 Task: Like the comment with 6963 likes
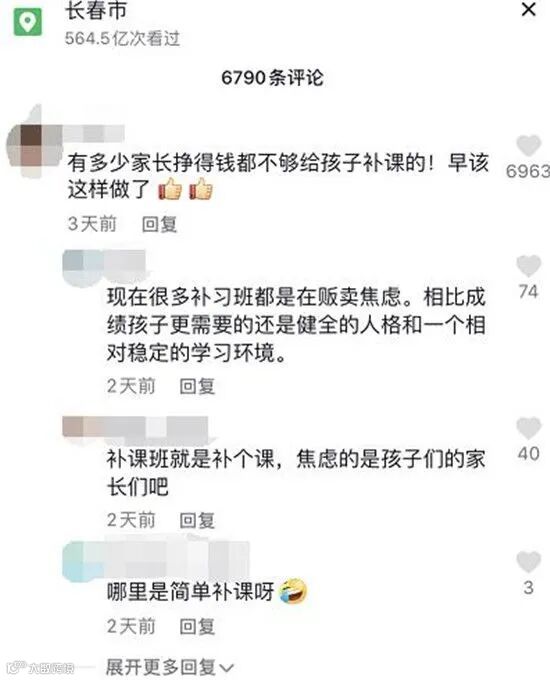[528, 146]
